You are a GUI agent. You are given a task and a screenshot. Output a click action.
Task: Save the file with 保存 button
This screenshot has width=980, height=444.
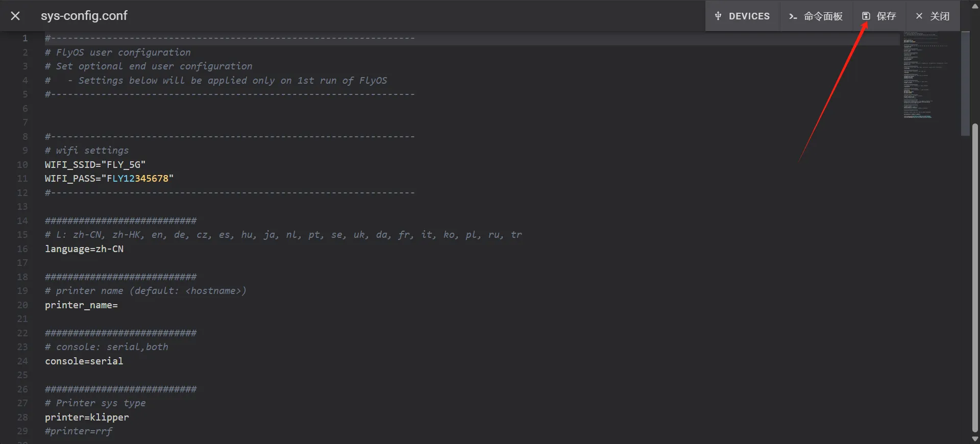(x=879, y=16)
